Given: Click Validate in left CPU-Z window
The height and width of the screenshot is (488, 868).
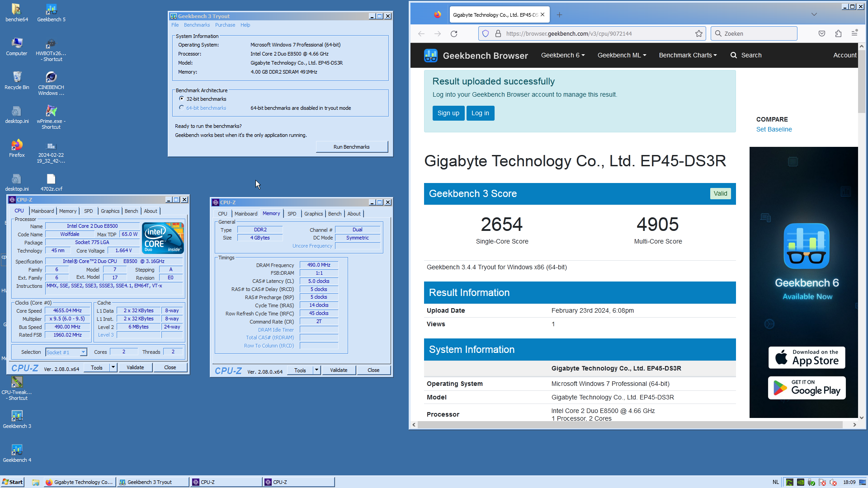Looking at the screenshot, I should pyautogui.click(x=135, y=367).
